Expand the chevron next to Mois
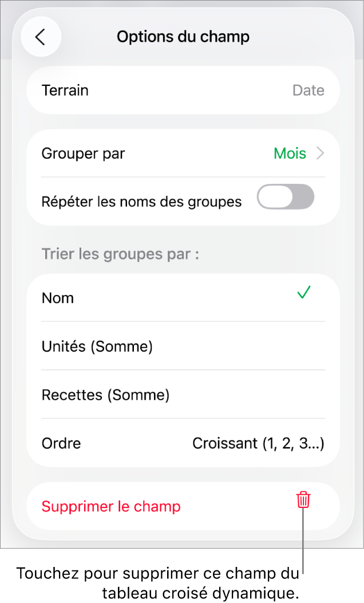Image resolution: width=364 pixels, height=603 pixels. (321, 153)
